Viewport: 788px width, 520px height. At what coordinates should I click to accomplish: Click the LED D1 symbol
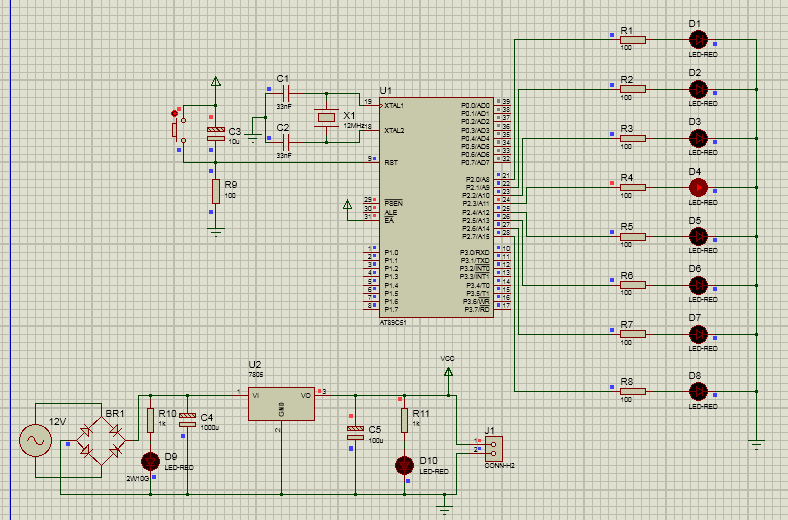(x=698, y=39)
